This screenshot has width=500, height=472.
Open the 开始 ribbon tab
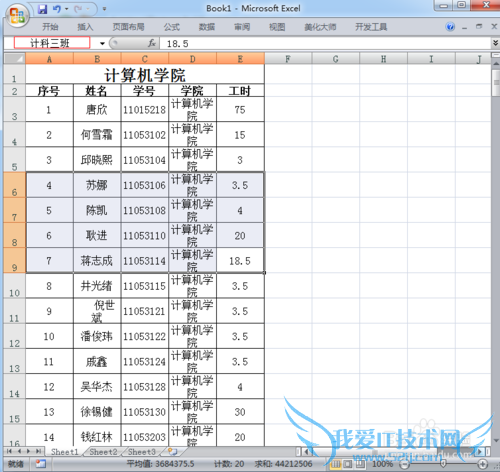pos(50,27)
